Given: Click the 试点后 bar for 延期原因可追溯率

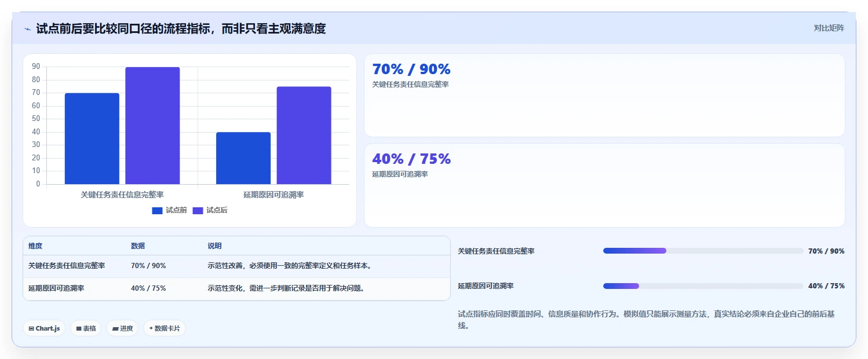Looking at the screenshot, I should 304,135.
